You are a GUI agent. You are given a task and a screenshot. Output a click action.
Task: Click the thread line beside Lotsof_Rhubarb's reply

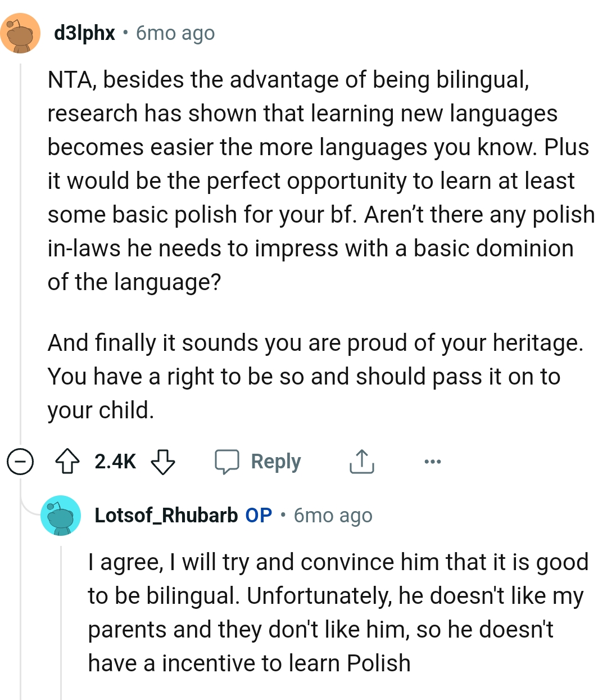tap(61, 618)
